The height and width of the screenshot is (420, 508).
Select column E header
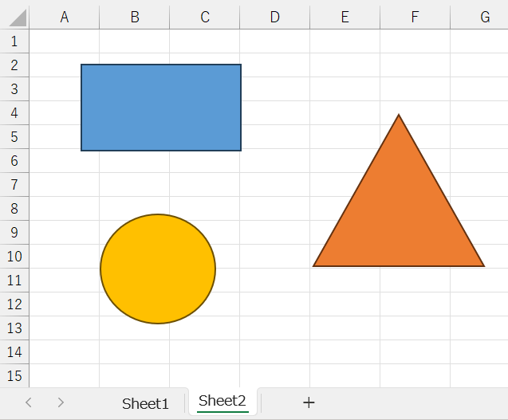point(345,17)
